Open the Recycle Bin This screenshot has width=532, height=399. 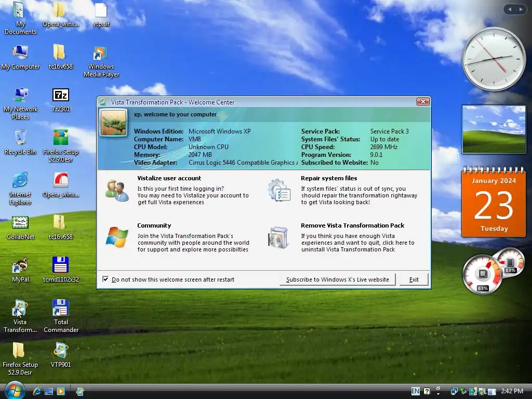[20, 142]
